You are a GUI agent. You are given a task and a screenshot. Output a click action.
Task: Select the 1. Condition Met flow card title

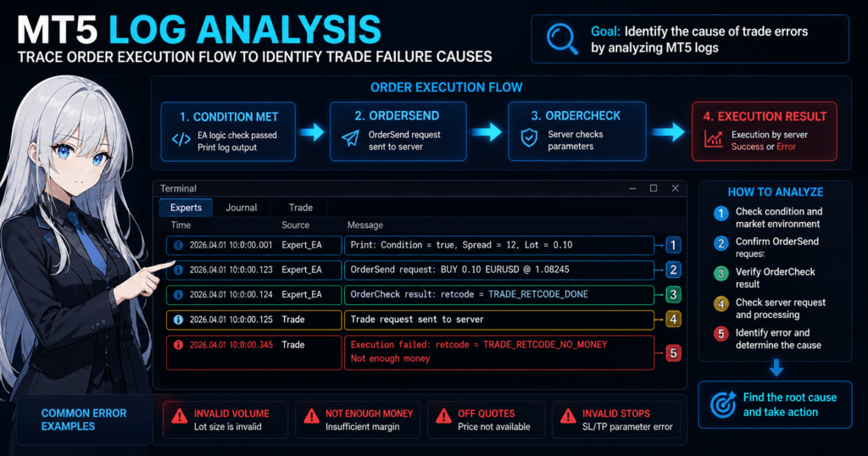pyautogui.click(x=229, y=117)
